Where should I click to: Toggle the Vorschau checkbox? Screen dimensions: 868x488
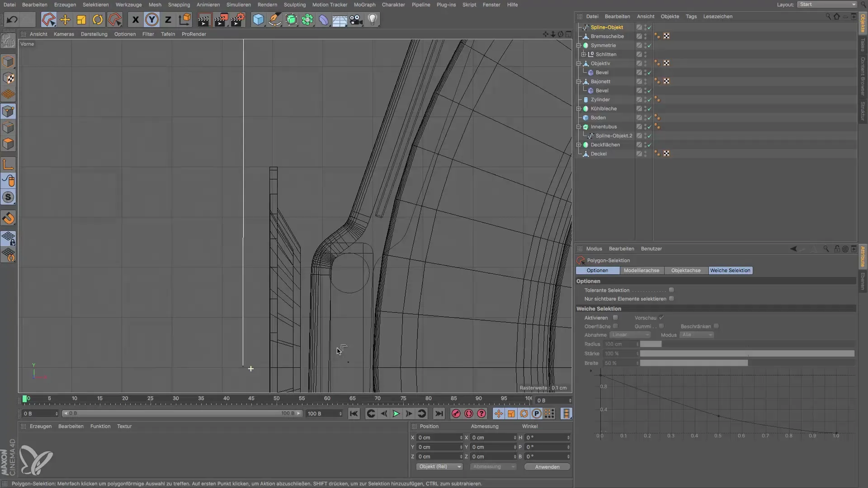coord(661,318)
